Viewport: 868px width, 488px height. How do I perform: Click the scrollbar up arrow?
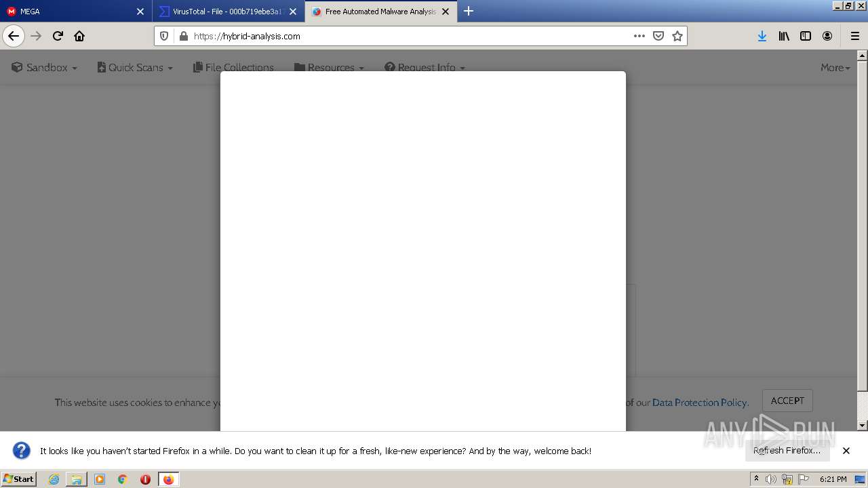862,55
